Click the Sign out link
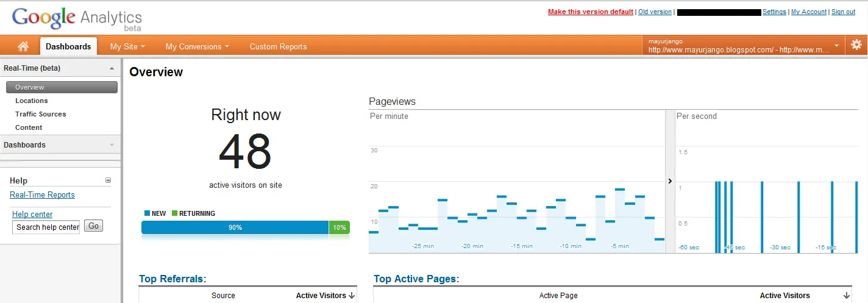868x303 pixels. (843, 12)
